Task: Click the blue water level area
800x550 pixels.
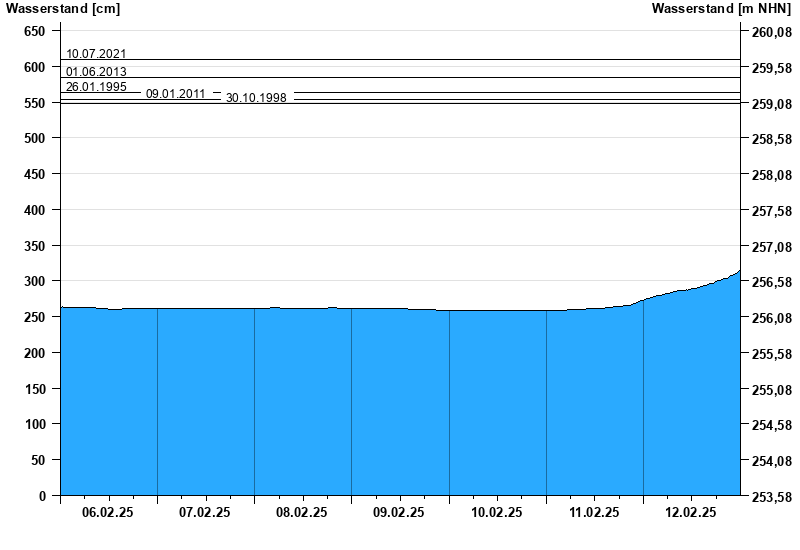Action: coord(400,400)
